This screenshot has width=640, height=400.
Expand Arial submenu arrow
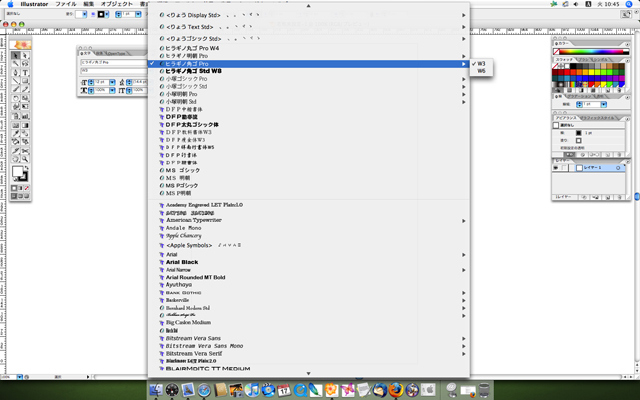464,255
